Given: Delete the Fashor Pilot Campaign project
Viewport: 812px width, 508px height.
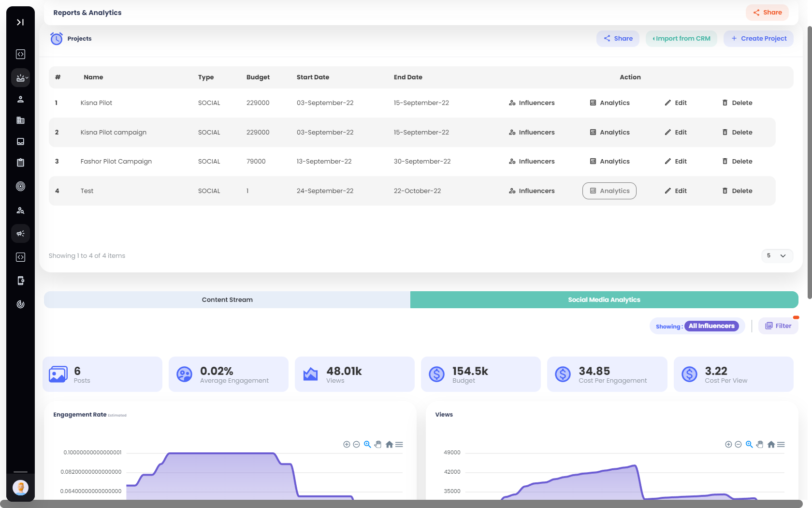Looking at the screenshot, I should coord(737,162).
